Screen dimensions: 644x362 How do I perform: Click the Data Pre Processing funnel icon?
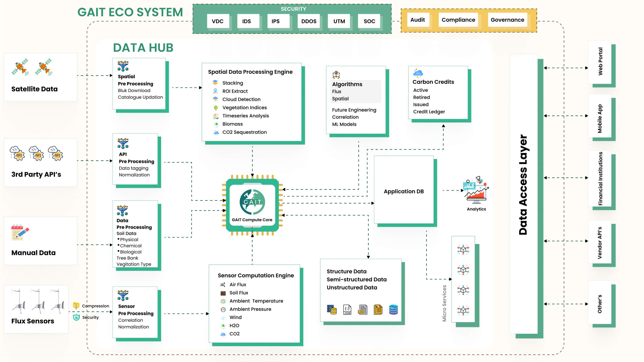pos(122,211)
